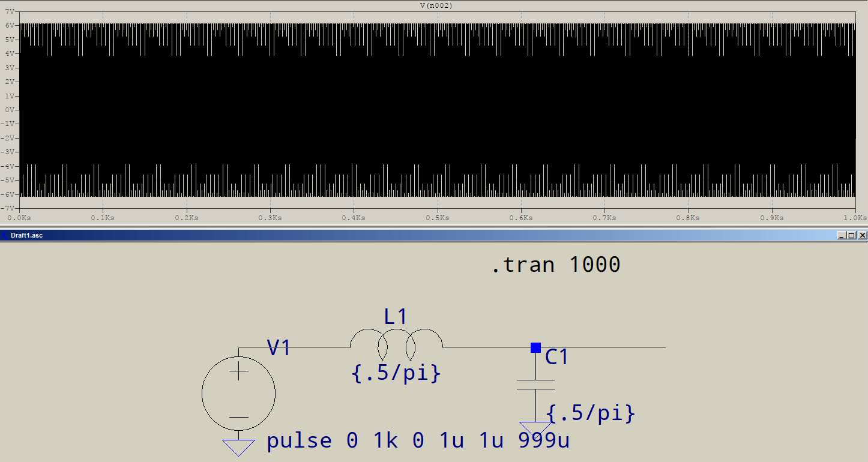Screen dimensions: 868x462
Task: Open the vertical voltage axis settings
Action: coord(11,108)
